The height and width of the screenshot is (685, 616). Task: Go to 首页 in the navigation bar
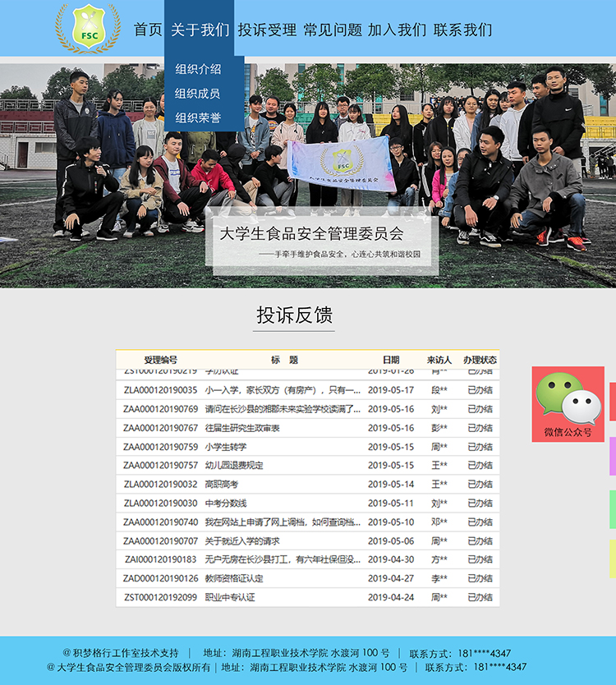point(148,30)
